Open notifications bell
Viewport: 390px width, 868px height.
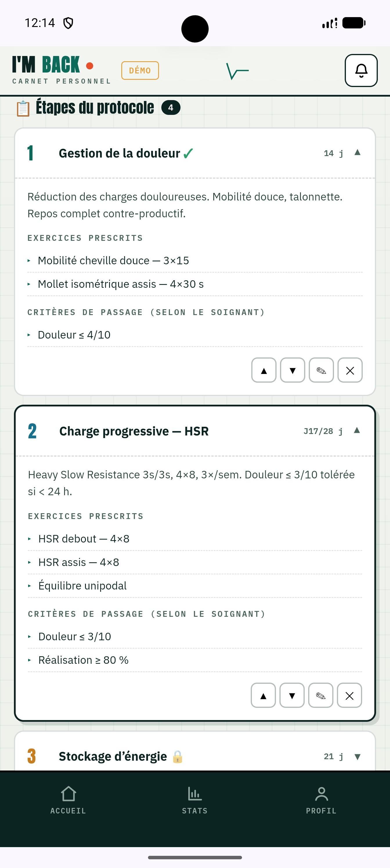361,70
